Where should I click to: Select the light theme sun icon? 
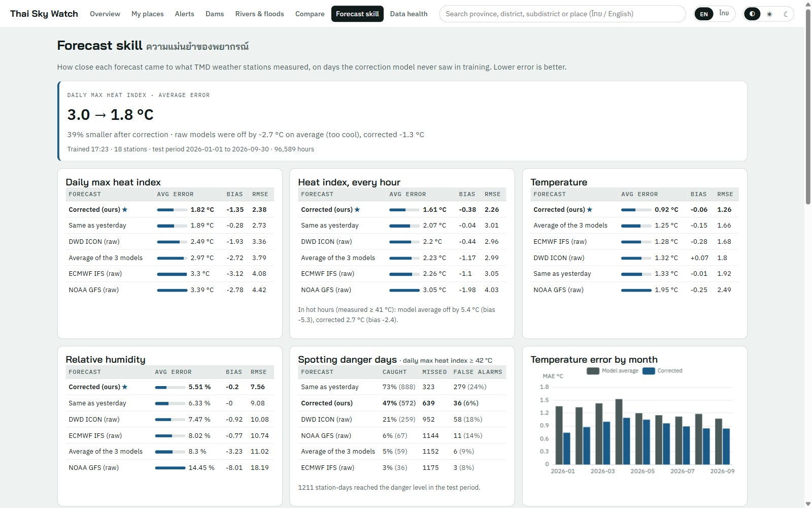(769, 14)
